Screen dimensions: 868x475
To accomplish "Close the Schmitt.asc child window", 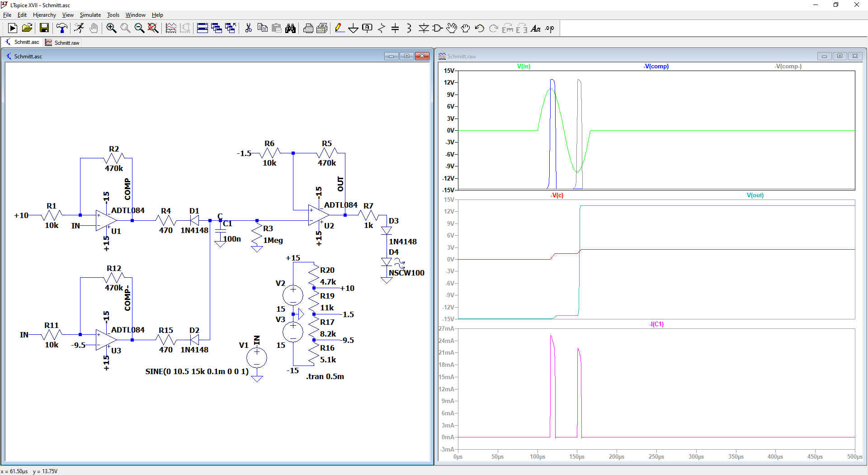I will point(422,56).
